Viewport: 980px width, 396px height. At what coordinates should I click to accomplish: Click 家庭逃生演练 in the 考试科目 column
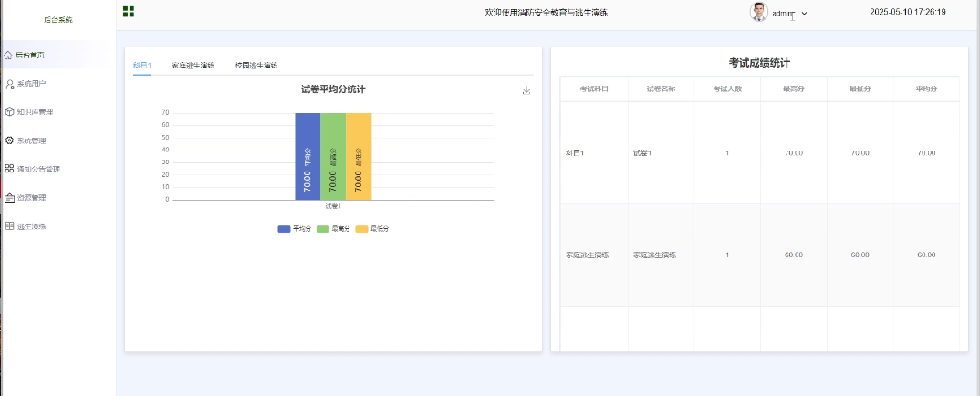(x=588, y=255)
